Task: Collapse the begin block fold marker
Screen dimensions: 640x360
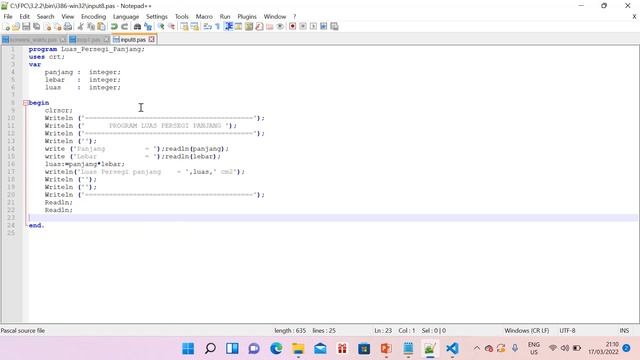Action: coord(26,103)
